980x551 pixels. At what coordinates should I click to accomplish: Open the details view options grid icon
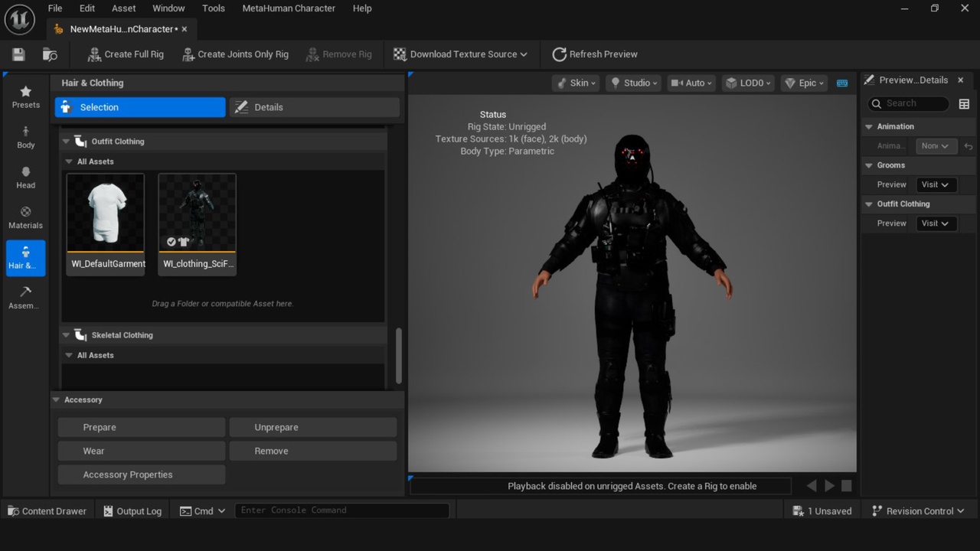[964, 104]
